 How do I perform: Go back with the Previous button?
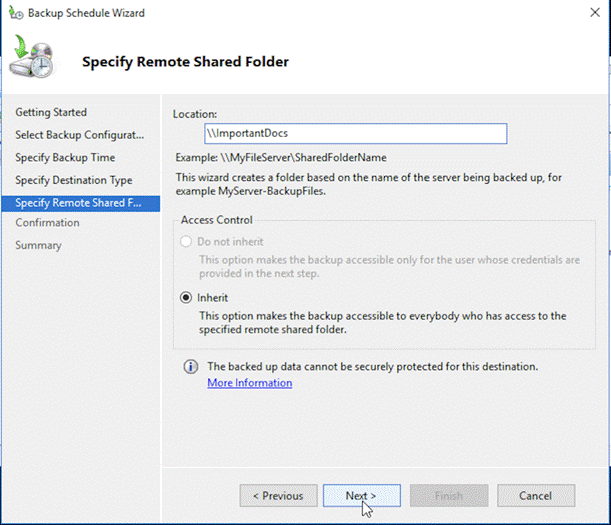(277, 495)
